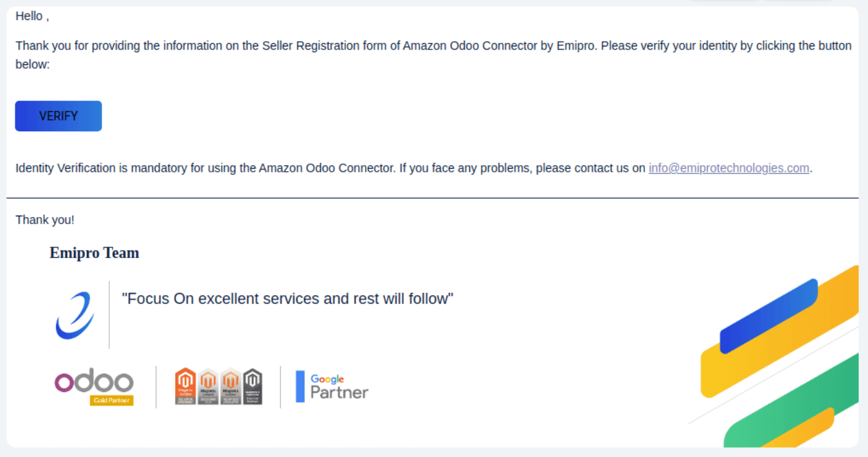This screenshot has height=457, width=868.
Task: Click the Google Partner logo
Action: pos(339,386)
